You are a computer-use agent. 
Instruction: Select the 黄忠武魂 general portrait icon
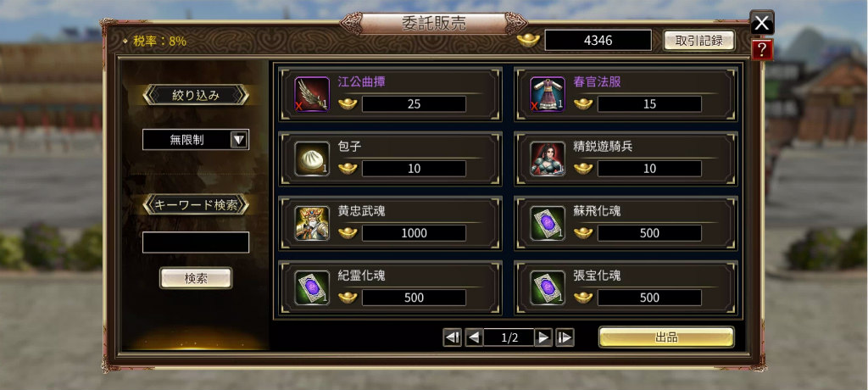pyautogui.click(x=312, y=223)
